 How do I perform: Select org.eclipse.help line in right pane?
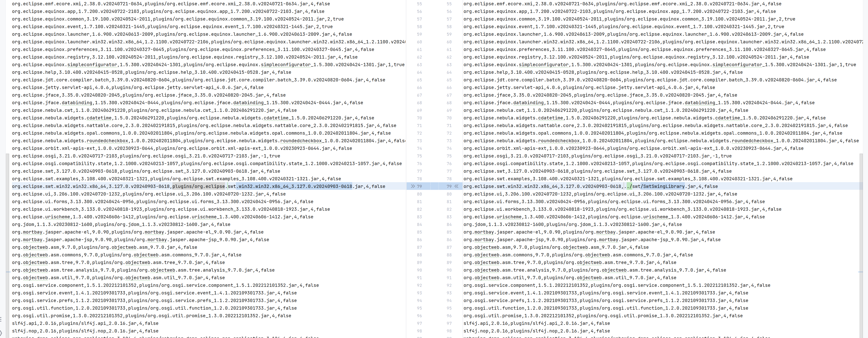coord(603,72)
